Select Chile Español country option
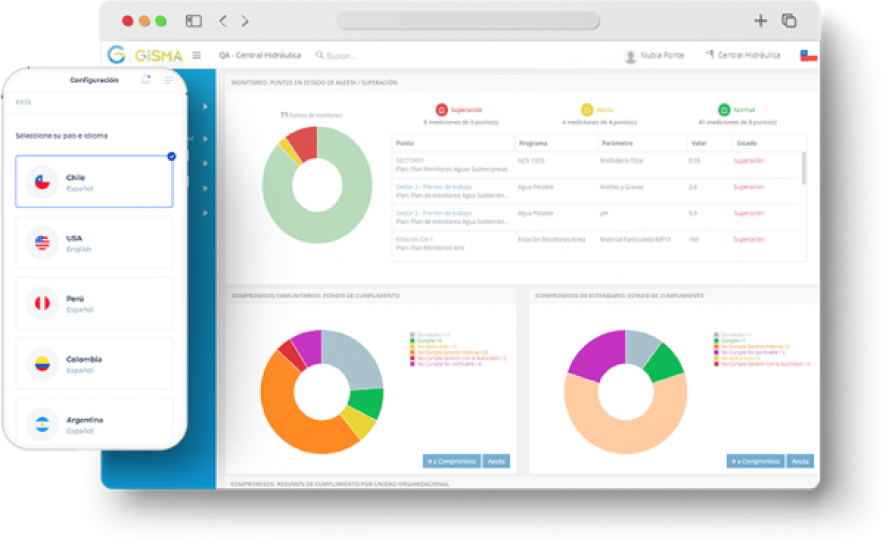 point(94,182)
